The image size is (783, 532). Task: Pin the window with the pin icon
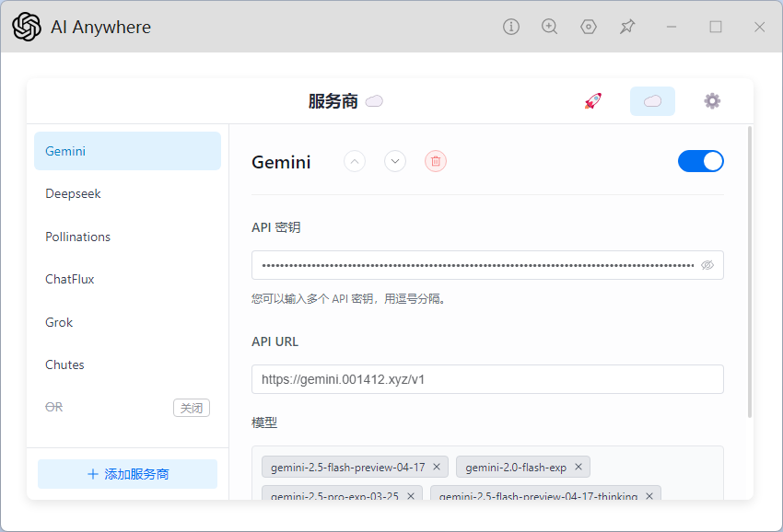point(627,27)
